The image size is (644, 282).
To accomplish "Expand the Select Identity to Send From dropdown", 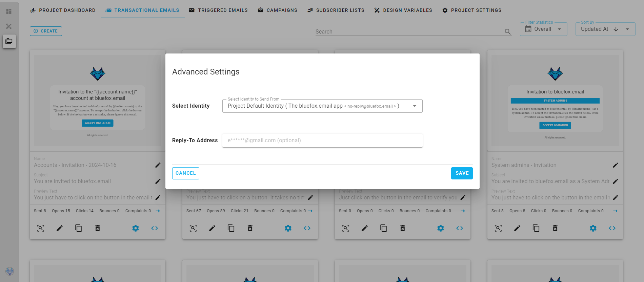I will tap(322, 106).
